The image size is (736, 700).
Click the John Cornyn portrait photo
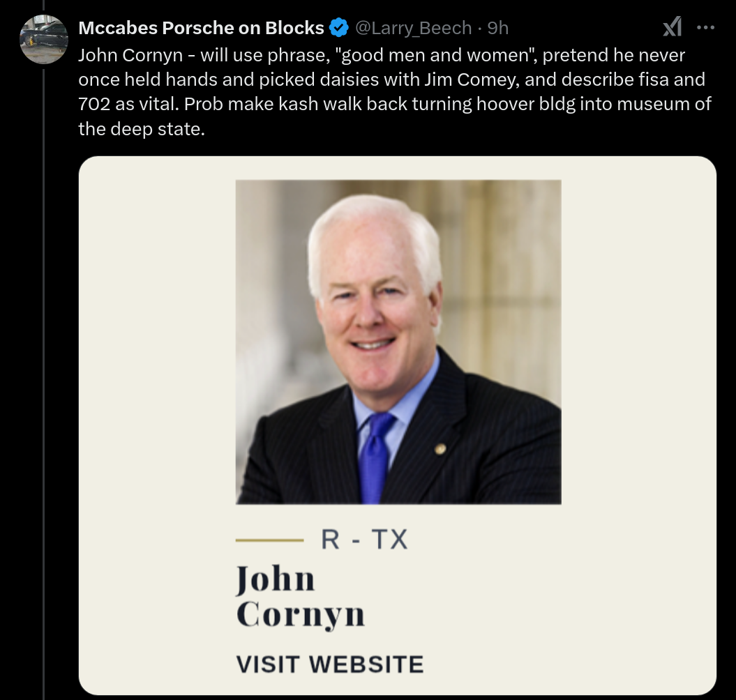click(398, 342)
